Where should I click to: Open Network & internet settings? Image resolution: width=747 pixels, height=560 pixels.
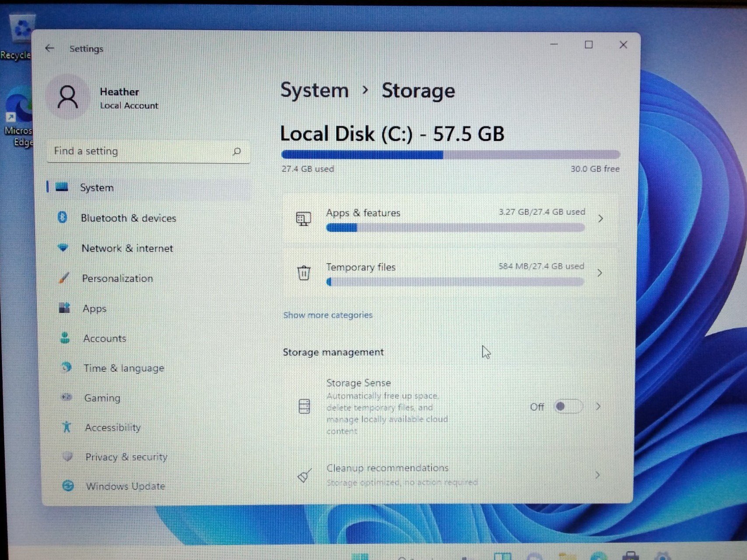tap(149, 248)
